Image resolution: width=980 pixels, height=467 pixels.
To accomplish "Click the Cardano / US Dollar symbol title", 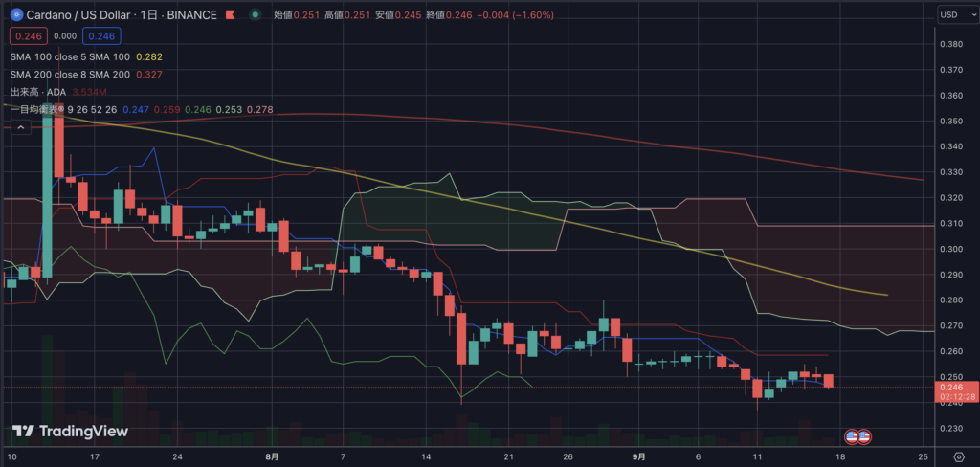I will pyautogui.click(x=79, y=15).
